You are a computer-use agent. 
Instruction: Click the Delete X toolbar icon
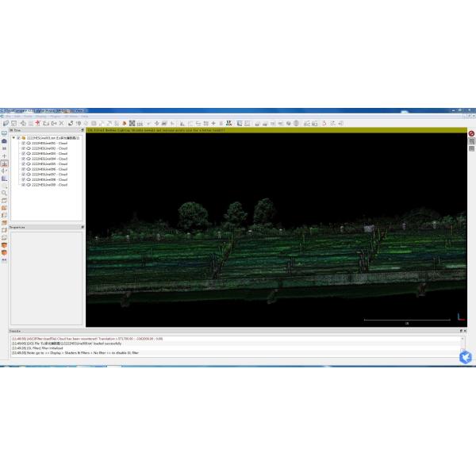[x=61, y=123]
